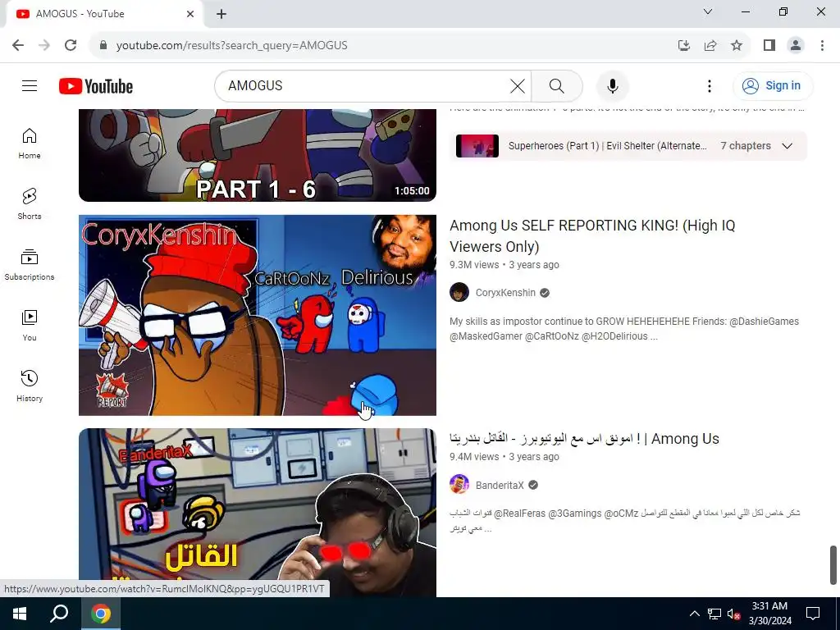
Task: Click the muted volume tray icon
Action: tap(733, 614)
